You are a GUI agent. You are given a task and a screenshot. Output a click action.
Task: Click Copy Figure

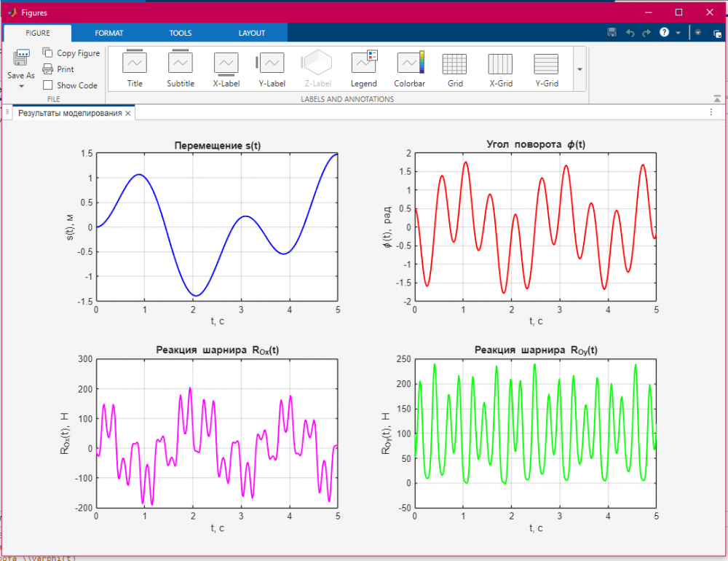71,53
